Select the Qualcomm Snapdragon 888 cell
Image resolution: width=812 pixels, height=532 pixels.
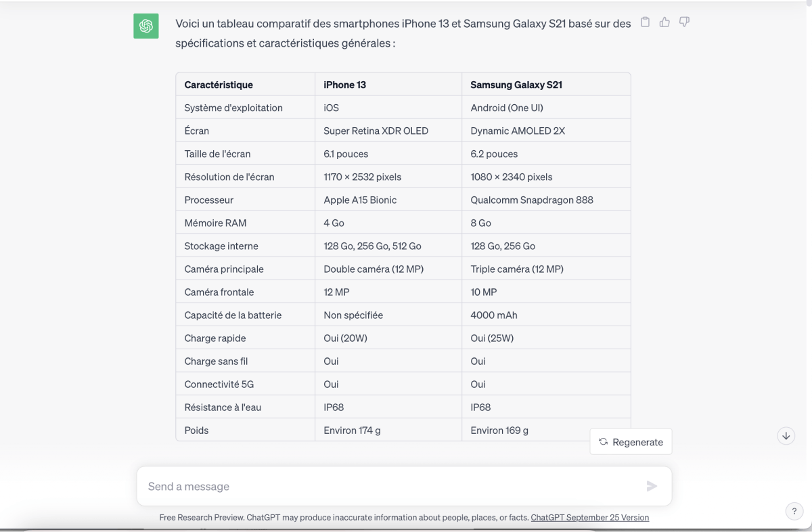point(546,200)
